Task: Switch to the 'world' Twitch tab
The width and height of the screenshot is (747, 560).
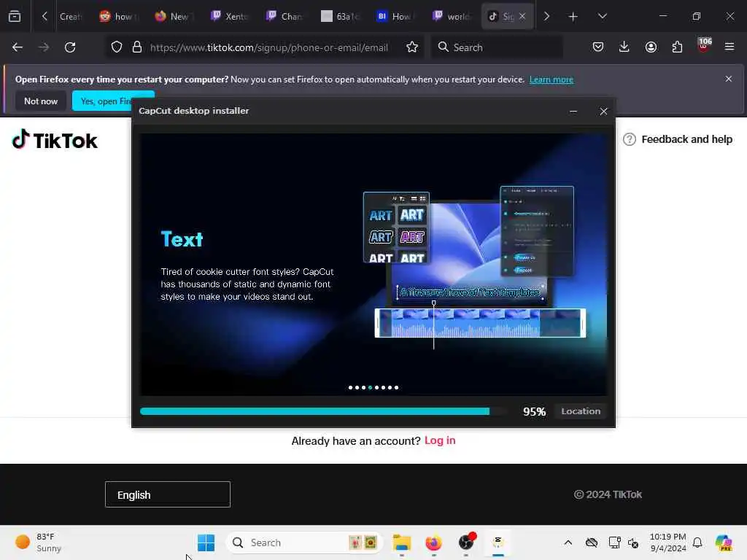Action: tap(452, 16)
